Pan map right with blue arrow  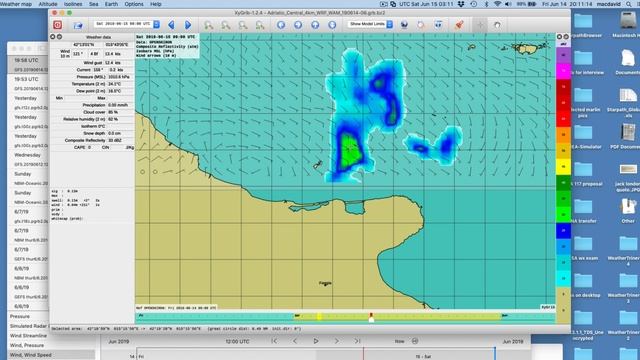298,25
